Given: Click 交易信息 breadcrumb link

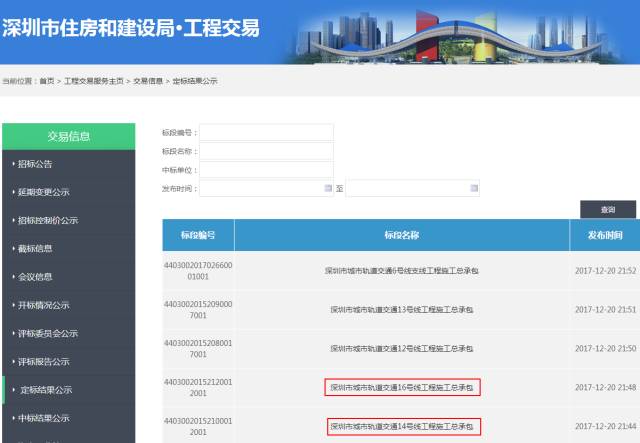Looking at the screenshot, I should [148, 81].
